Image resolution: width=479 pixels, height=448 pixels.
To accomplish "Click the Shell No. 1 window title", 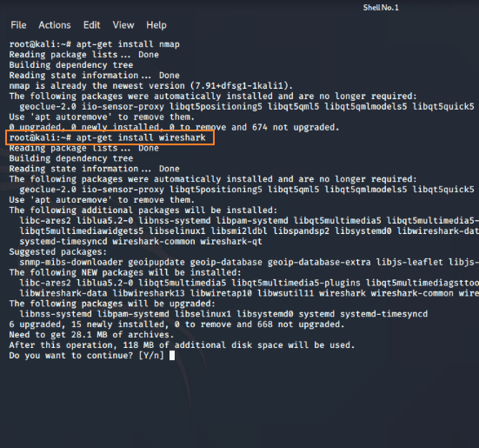I will click(x=381, y=8).
